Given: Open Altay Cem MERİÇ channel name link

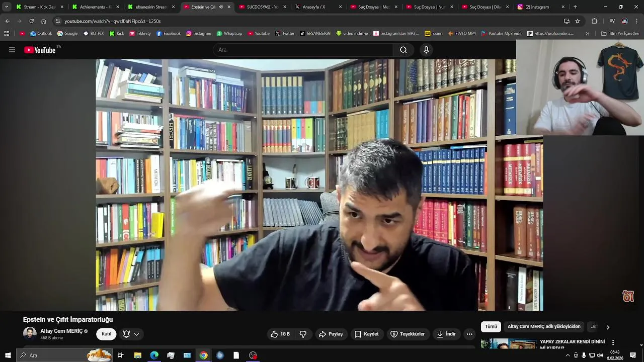Looking at the screenshot, I should point(61,331).
